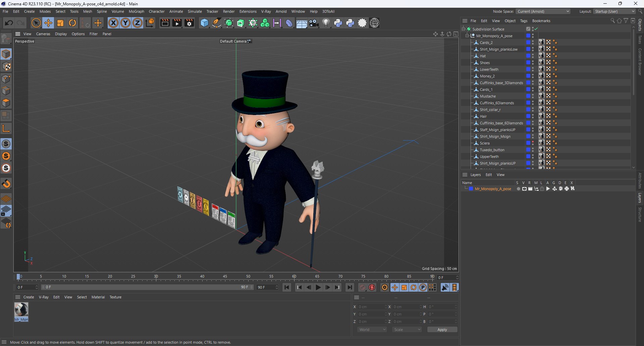Screen dimensions: 644x346
Task: Open viewport Cameras menu
Action: pyautogui.click(x=43, y=34)
